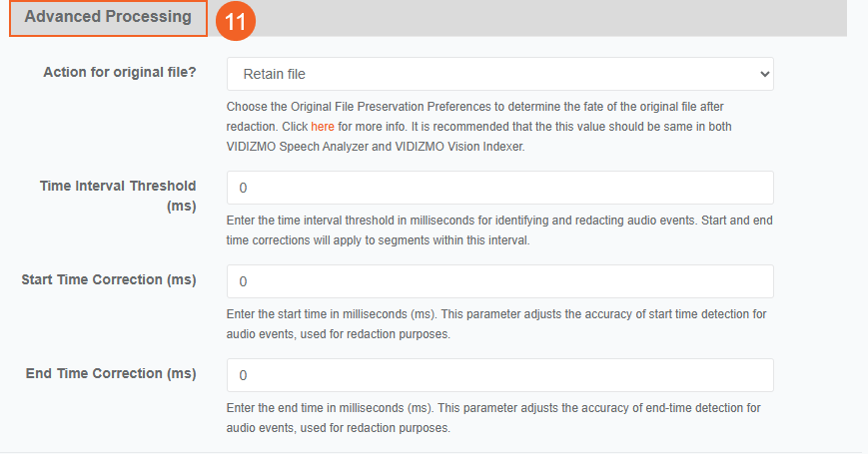Click the gray section header bar
The height and width of the screenshot is (454, 868).
click(549, 18)
